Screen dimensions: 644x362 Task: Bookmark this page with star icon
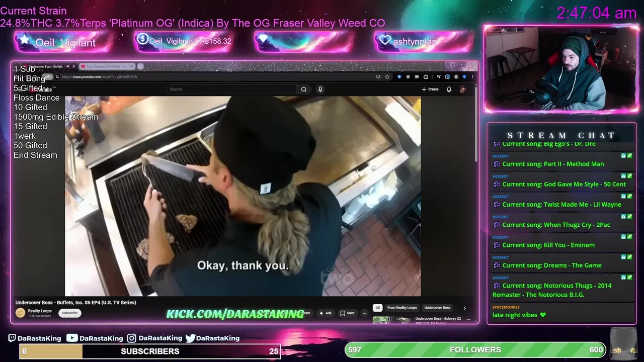(387, 77)
